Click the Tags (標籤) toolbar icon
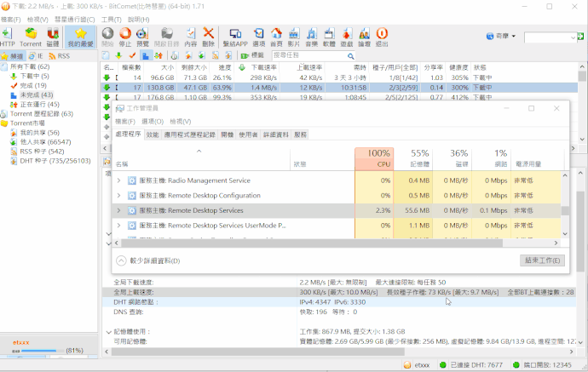Screen dimensions: 588x372 tap(253, 56)
